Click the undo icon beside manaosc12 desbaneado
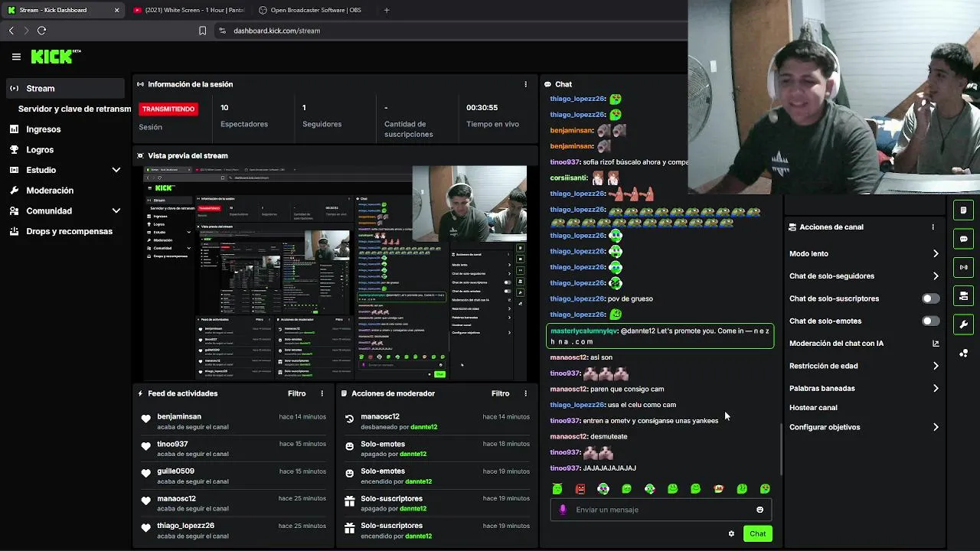Screen dimensions: 980x551 click(349, 419)
